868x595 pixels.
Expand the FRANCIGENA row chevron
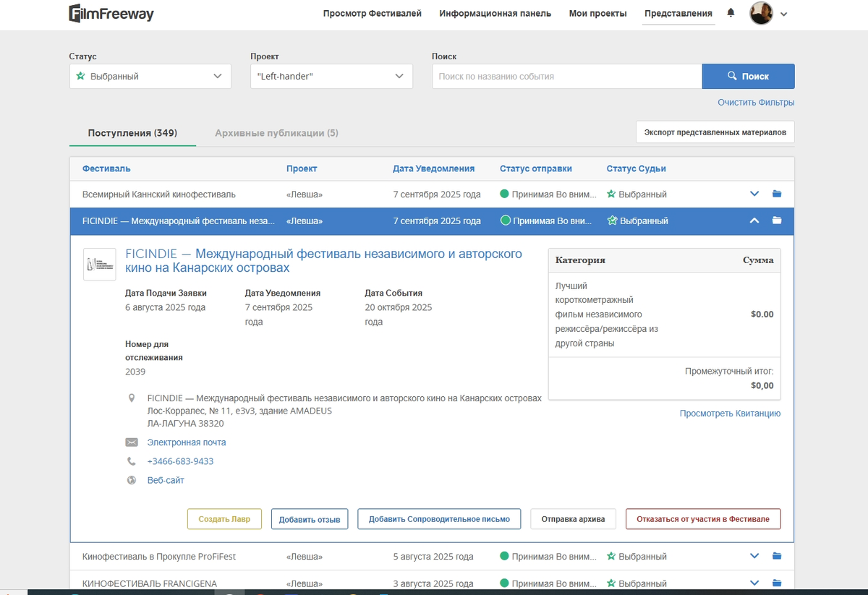tap(754, 583)
